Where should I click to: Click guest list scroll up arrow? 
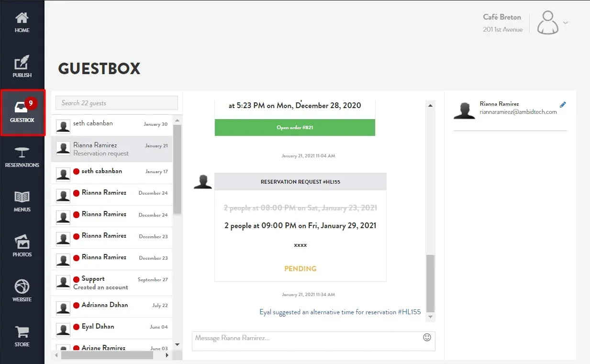[177, 120]
